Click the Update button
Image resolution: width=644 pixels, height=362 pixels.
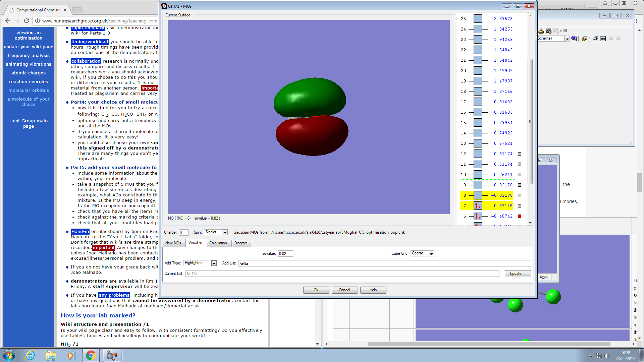point(518,274)
